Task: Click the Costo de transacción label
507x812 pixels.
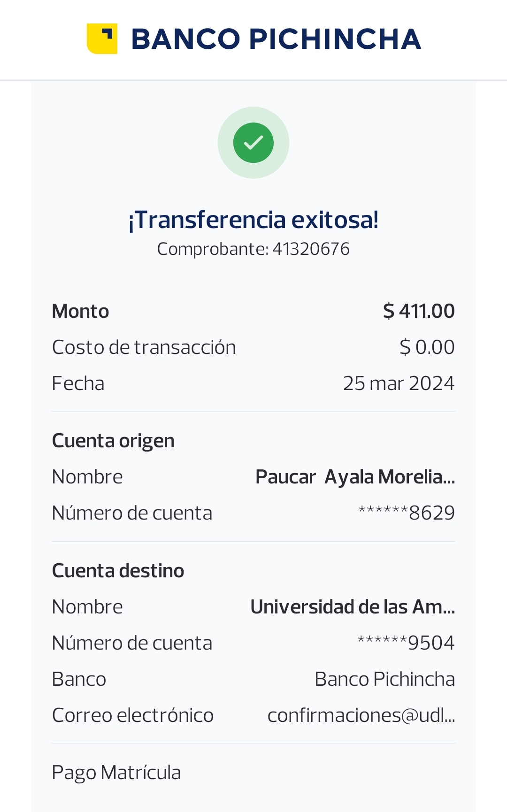Action: (x=144, y=347)
